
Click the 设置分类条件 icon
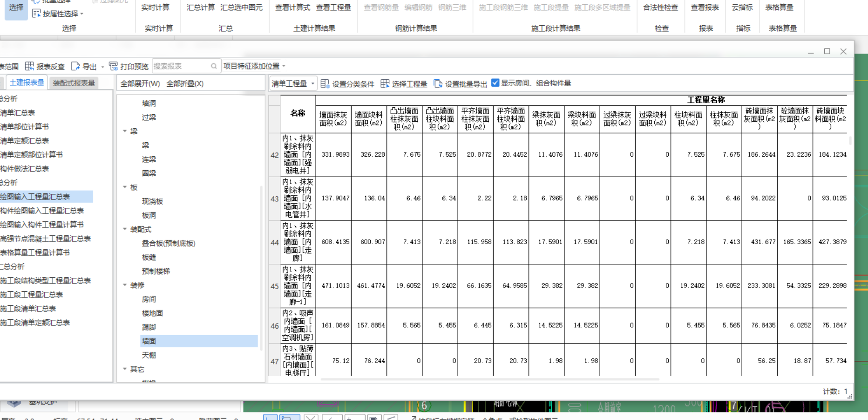[325, 83]
